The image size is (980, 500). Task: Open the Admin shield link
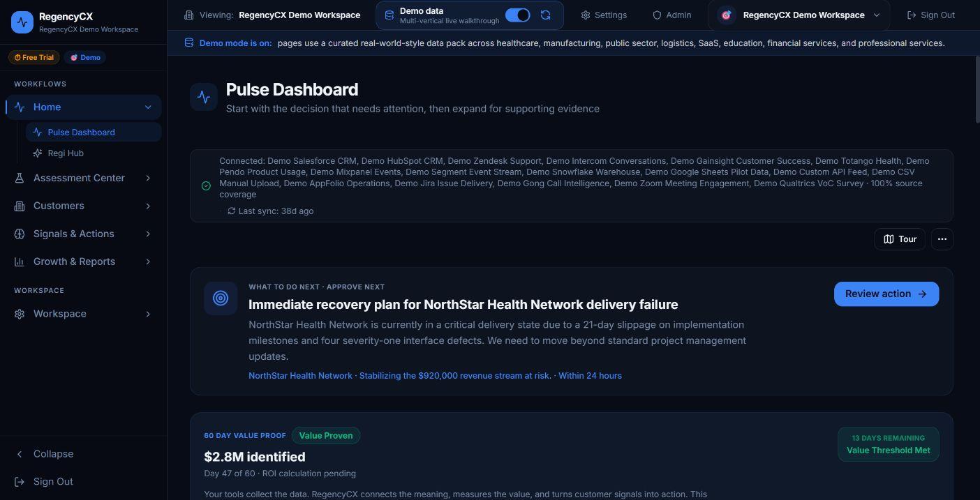click(x=671, y=15)
